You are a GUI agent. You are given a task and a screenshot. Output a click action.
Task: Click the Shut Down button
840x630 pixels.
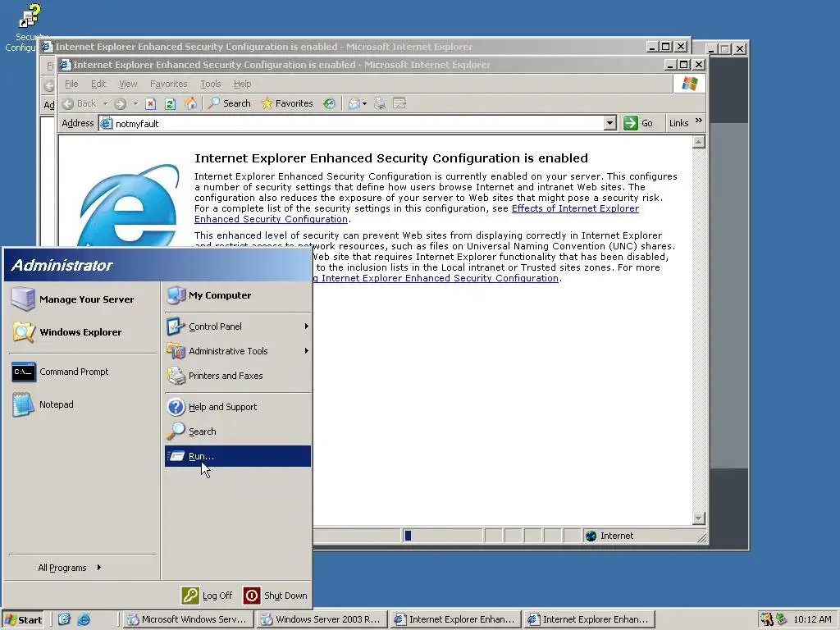(275, 596)
